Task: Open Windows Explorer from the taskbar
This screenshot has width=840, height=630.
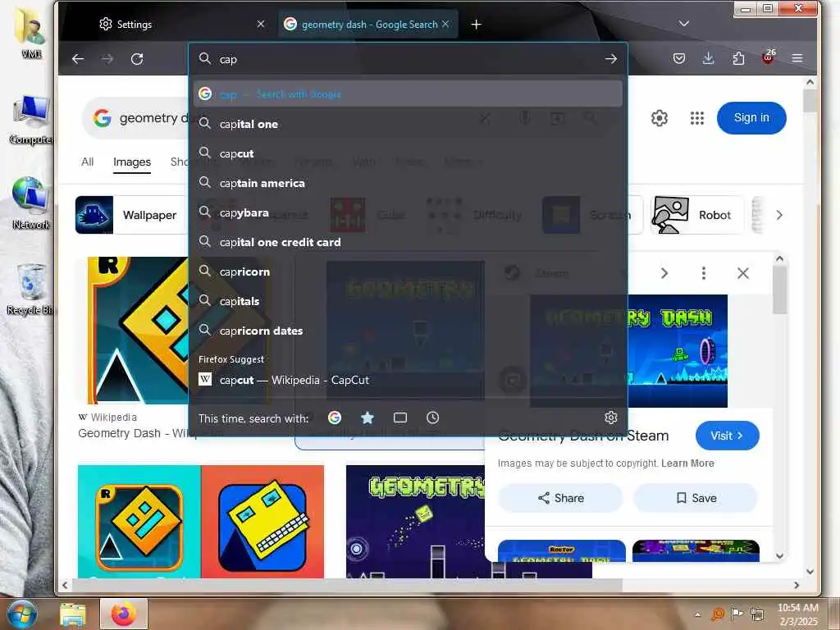Action: (x=73, y=614)
